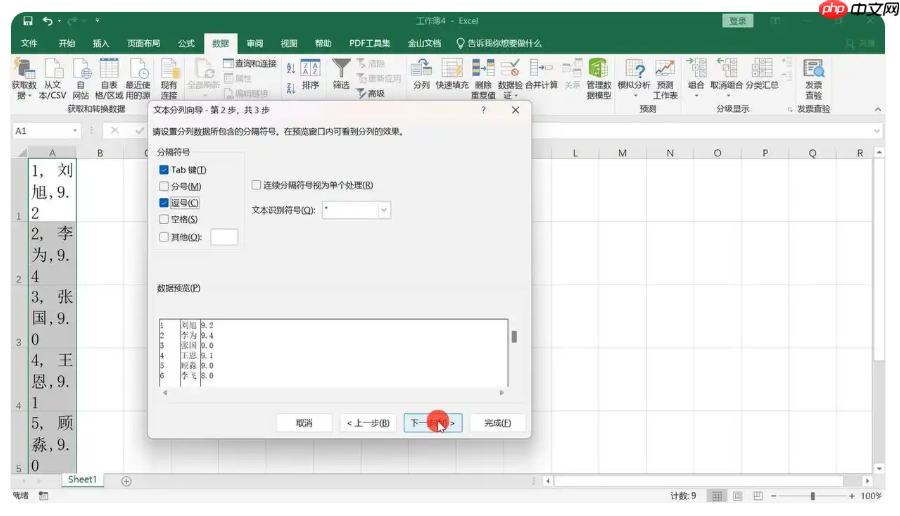
Task: Click Flash Fill (快速填充) icon
Action: point(452,75)
